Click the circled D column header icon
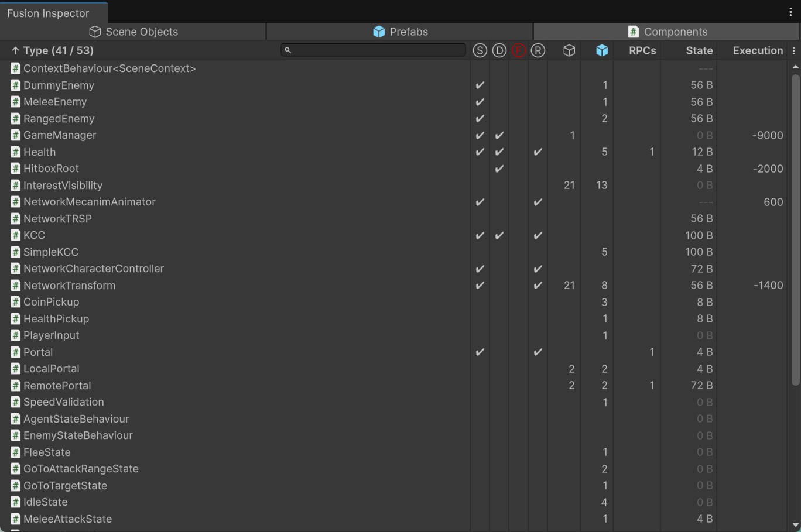Image resolution: width=801 pixels, height=532 pixels. click(x=499, y=50)
